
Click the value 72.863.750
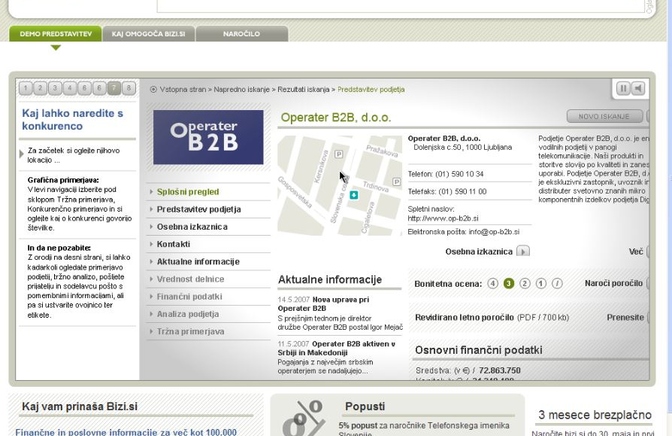coord(499,370)
